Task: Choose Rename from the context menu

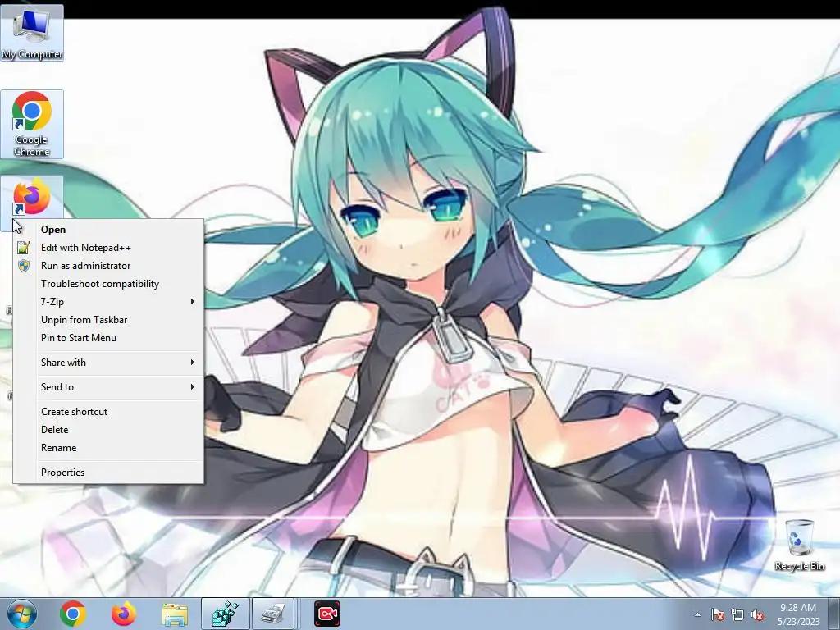Action: [108, 448]
